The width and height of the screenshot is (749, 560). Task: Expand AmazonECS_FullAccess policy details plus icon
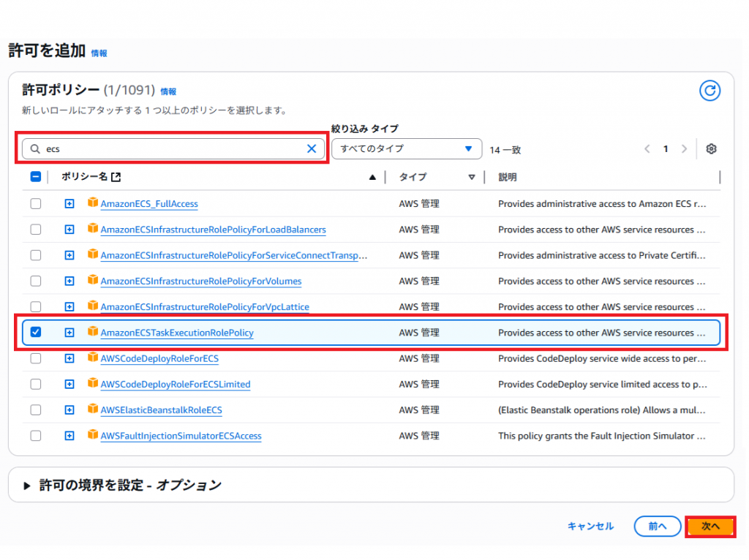[x=69, y=204]
